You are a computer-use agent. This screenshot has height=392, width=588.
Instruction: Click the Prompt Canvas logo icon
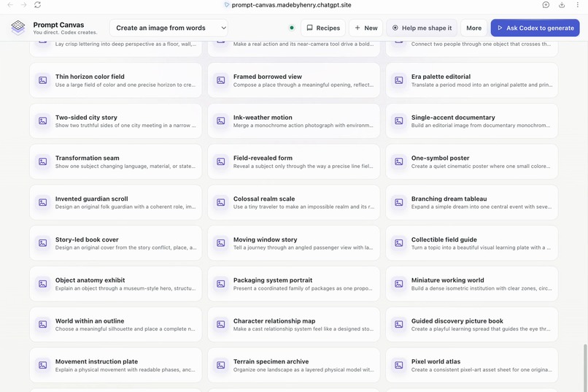[x=18, y=28]
